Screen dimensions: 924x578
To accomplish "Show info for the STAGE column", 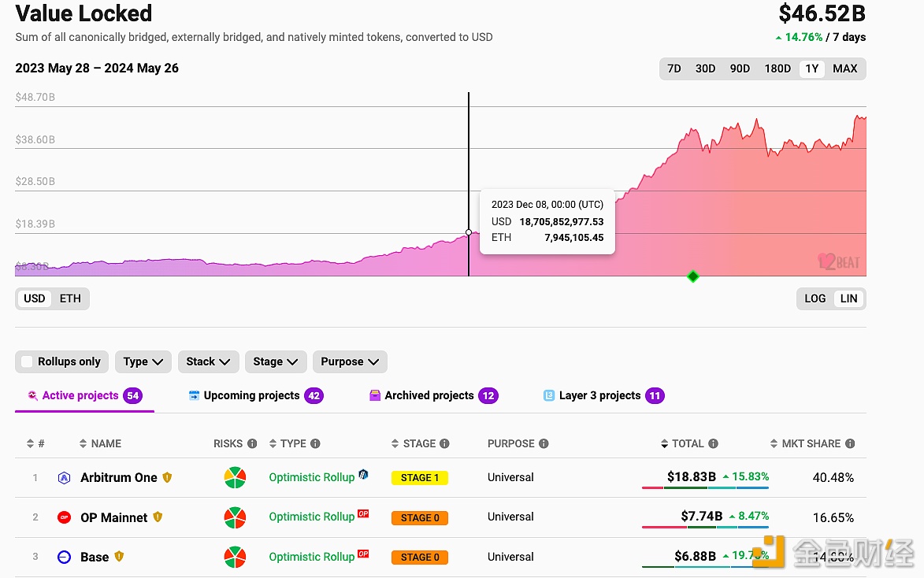I will 444,443.
